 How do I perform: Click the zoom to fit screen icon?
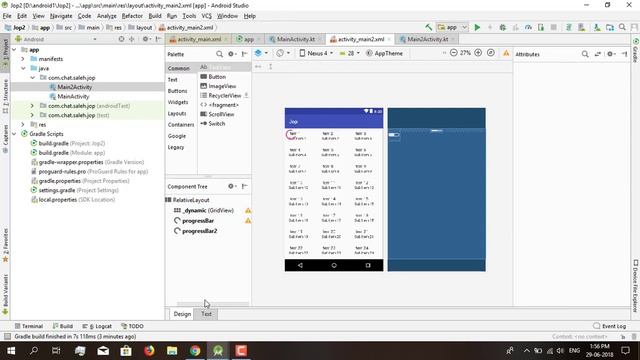coord(491,53)
